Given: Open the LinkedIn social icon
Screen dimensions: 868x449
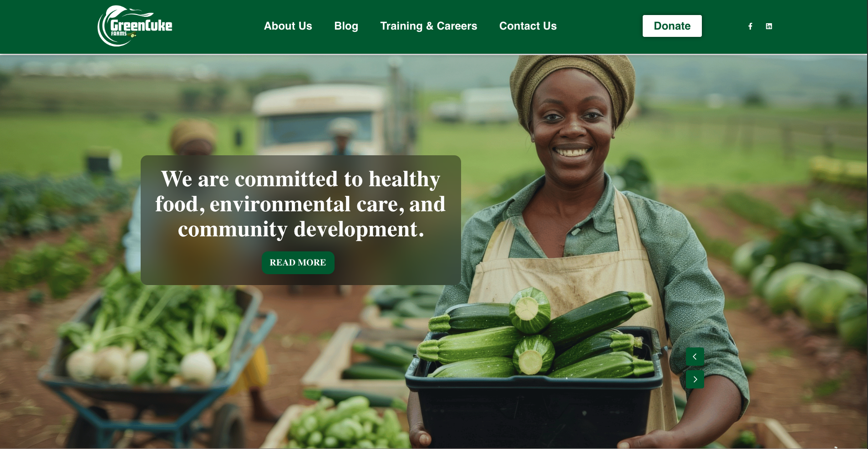Looking at the screenshot, I should [x=769, y=26].
